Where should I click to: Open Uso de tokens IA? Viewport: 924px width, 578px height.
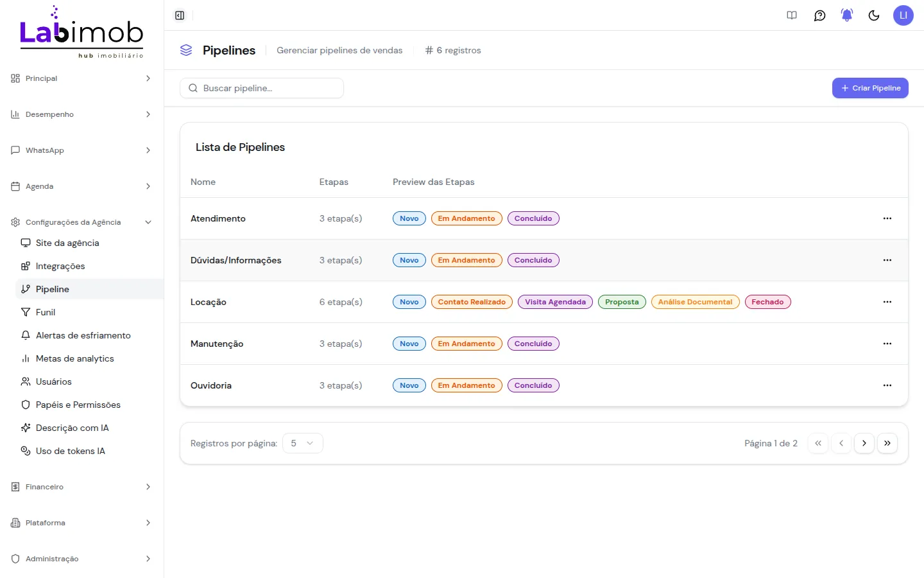(x=89, y=451)
